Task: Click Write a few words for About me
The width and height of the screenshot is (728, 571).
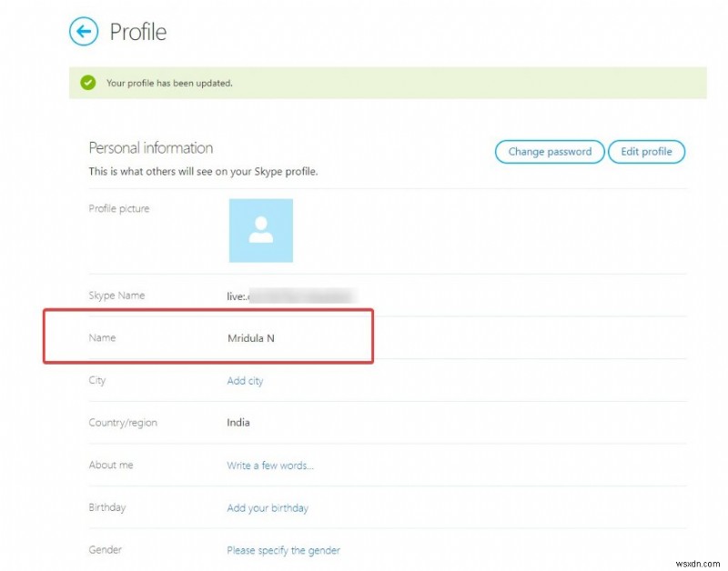Action: tap(270, 466)
